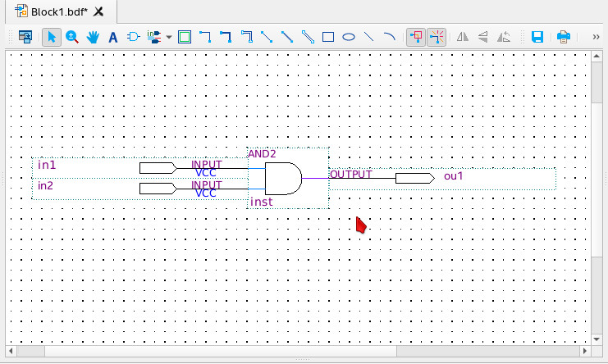This screenshot has height=364, width=608.
Task: Toggle the detach window button
Action: [25, 37]
